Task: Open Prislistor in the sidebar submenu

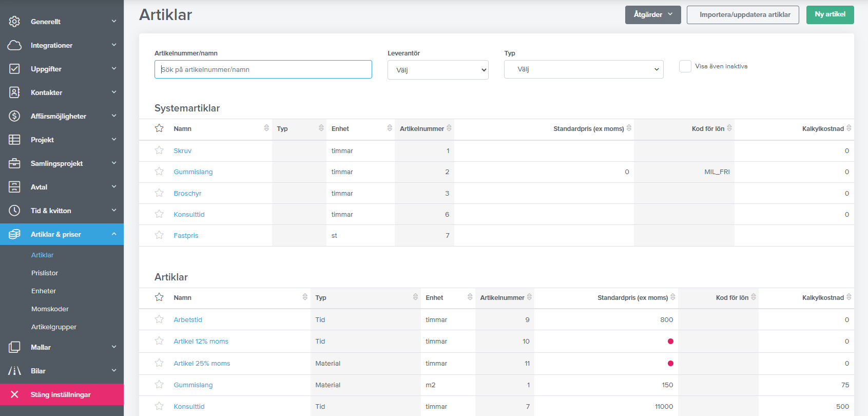Action: 45,273
